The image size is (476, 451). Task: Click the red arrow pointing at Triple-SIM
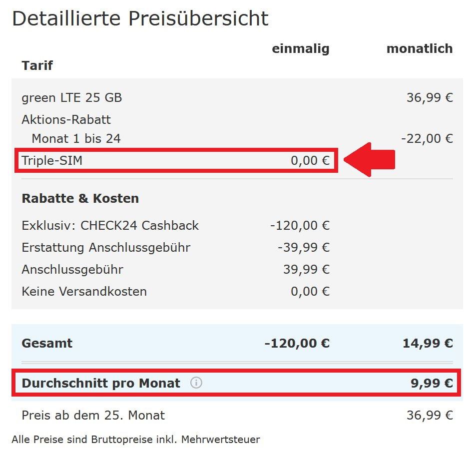(x=370, y=160)
